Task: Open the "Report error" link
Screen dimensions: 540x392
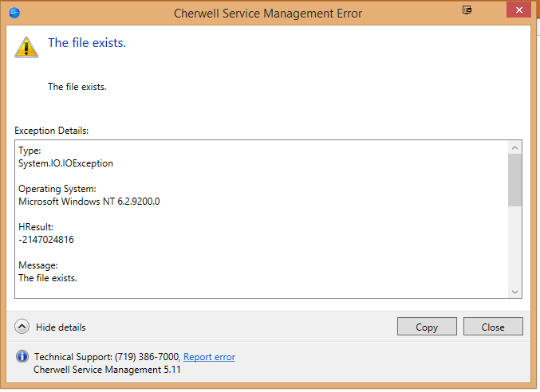Action: click(x=209, y=357)
